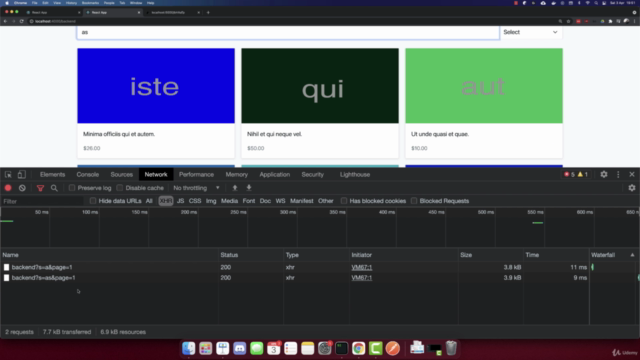Open the warnings count badge showing 1
This screenshot has height=360, width=640.
point(583,174)
